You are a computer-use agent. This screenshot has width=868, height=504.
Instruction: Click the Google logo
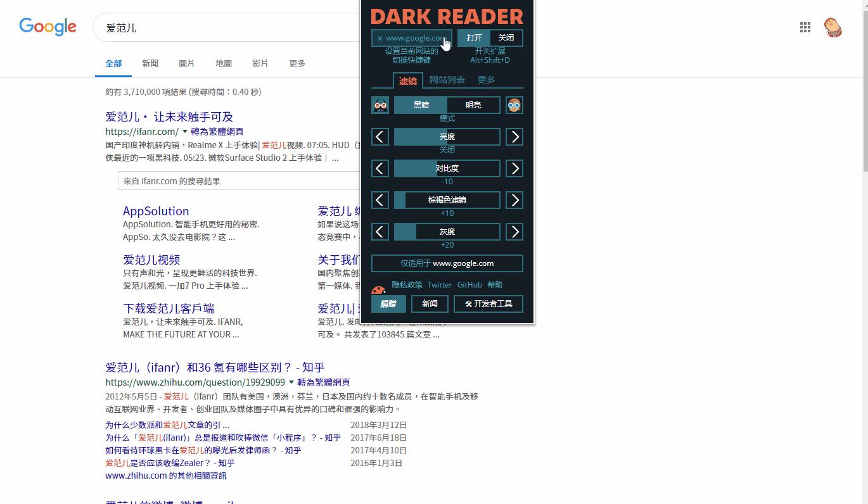[x=48, y=27]
